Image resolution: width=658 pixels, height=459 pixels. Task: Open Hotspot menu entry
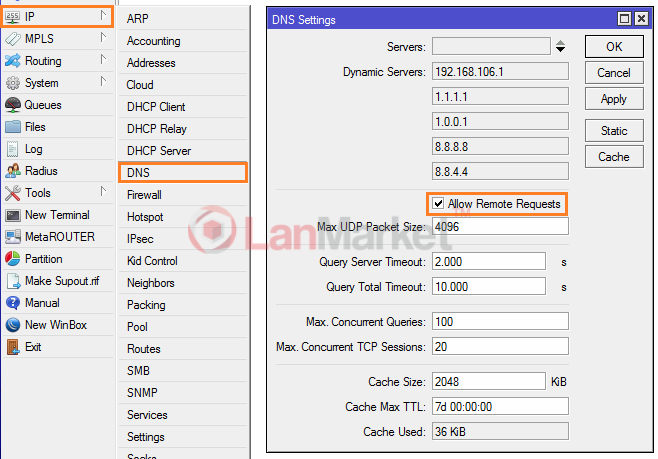point(183,217)
